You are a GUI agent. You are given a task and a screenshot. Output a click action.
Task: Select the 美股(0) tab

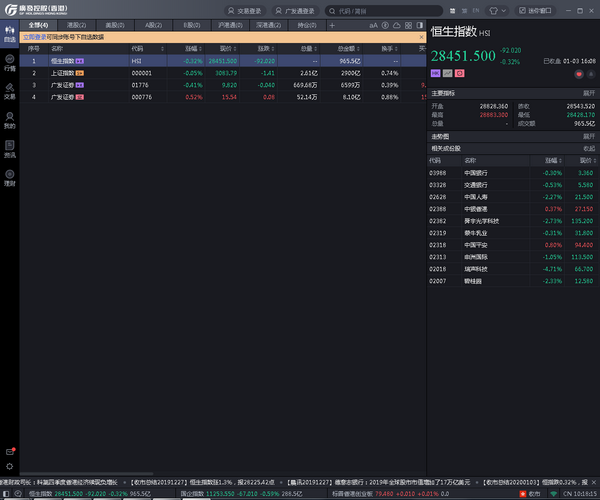pyautogui.click(x=115, y=25)
